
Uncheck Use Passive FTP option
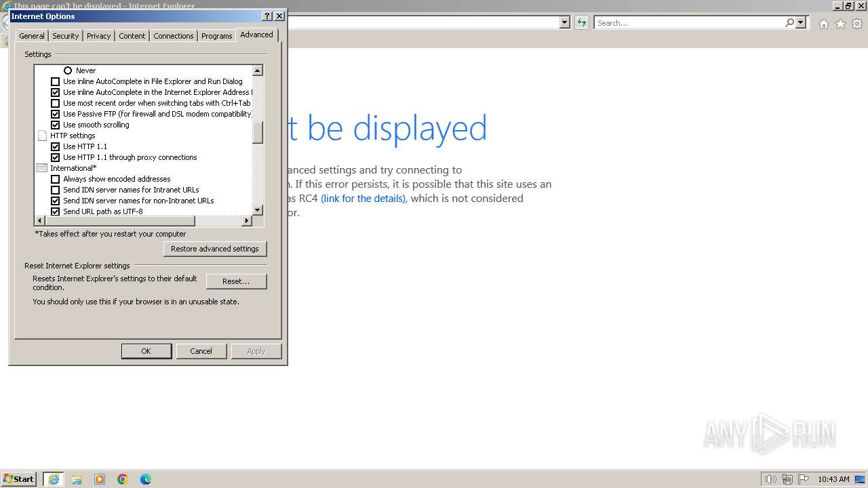coord(56,114)
